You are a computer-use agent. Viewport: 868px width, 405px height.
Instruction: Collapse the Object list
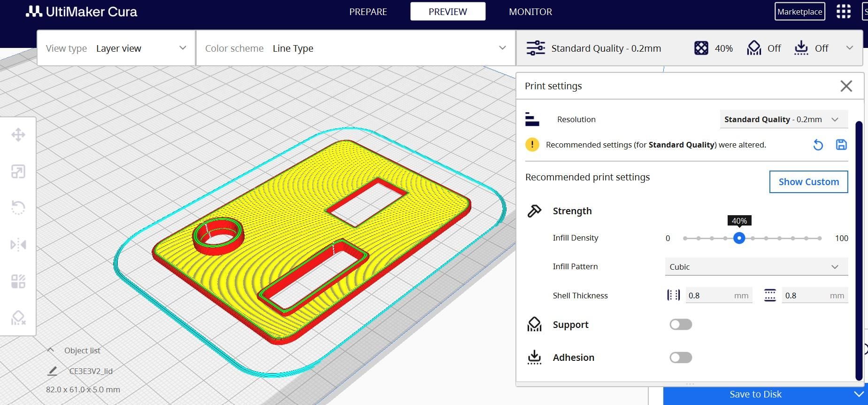click(51, 350)
